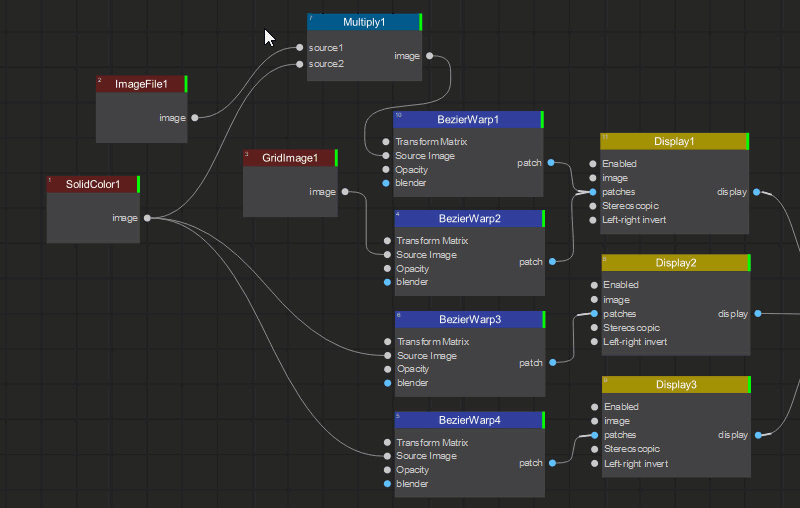
Task: Click BezierWarp2 Opacity input port
Action: tap(387, 268)
